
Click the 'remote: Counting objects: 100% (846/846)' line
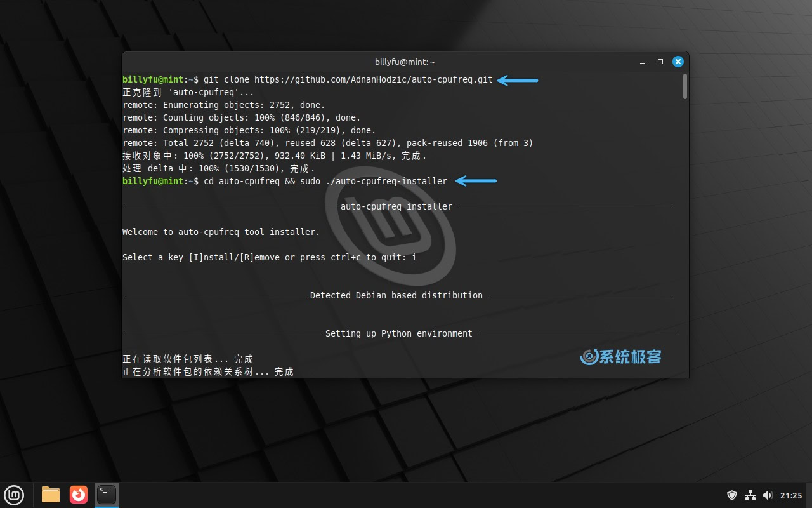(242, 118)
